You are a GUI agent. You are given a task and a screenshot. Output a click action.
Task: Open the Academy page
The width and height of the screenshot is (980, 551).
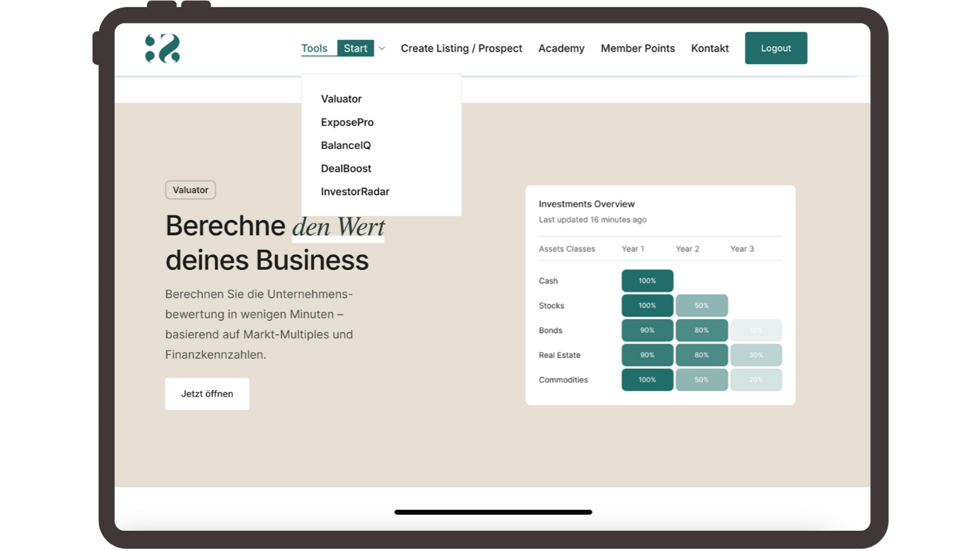561,48
